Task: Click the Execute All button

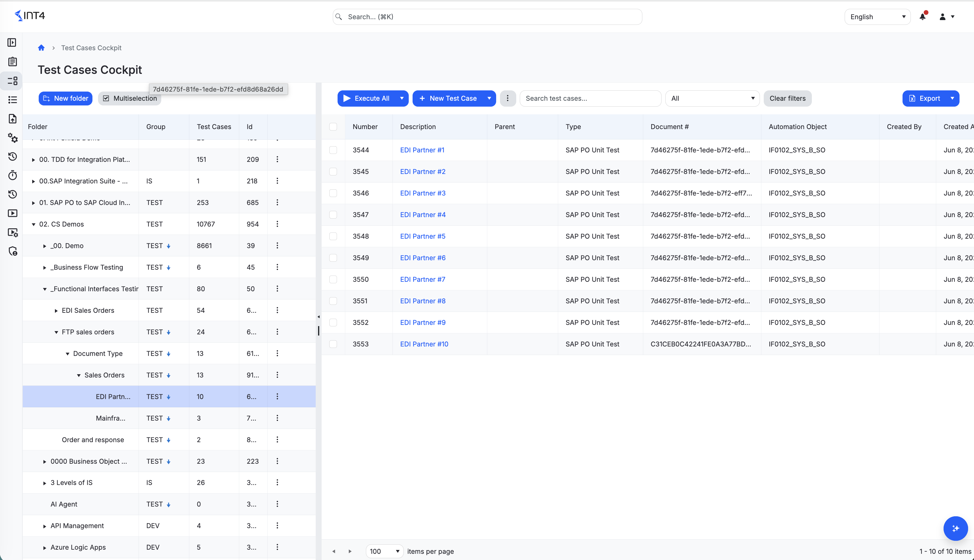Action: click(x=367, y=98)
